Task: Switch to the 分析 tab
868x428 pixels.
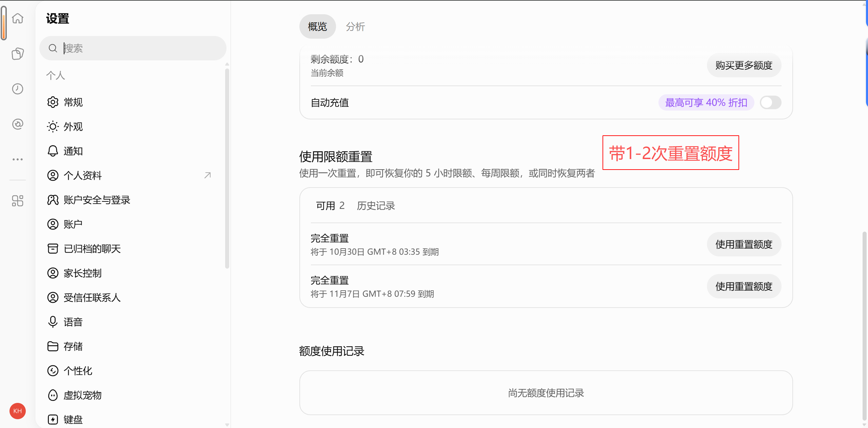Action: 355,26
